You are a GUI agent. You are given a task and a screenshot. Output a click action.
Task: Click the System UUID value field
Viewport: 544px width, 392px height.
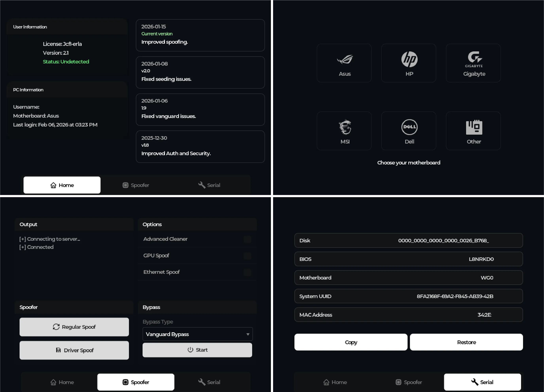(x=455, y=296)
